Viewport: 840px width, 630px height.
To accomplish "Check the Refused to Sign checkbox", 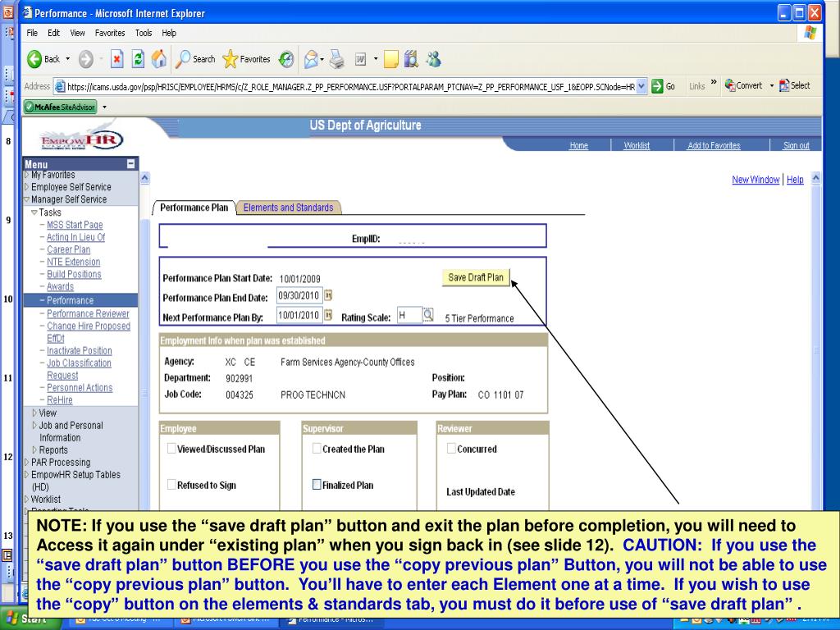I will [171, 484].
